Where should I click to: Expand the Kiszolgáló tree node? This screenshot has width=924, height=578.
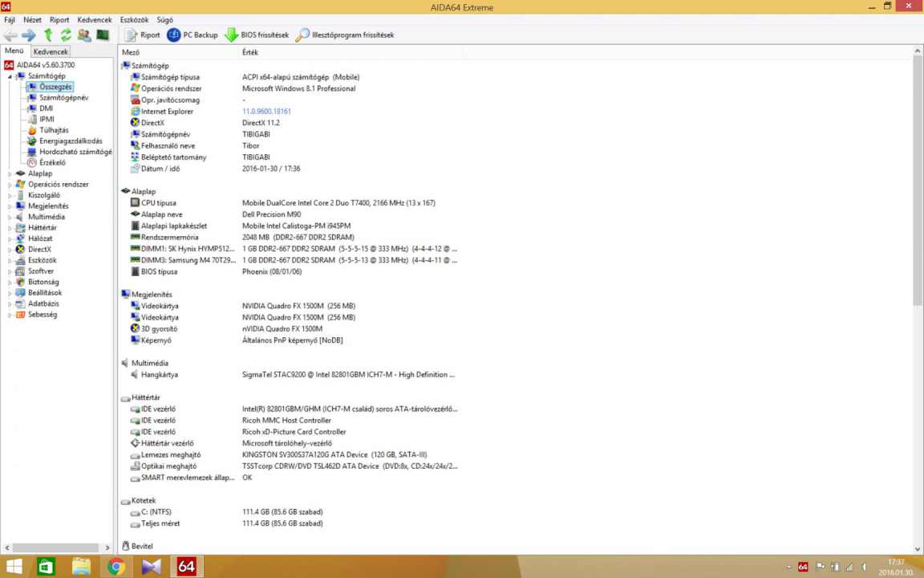10,195
